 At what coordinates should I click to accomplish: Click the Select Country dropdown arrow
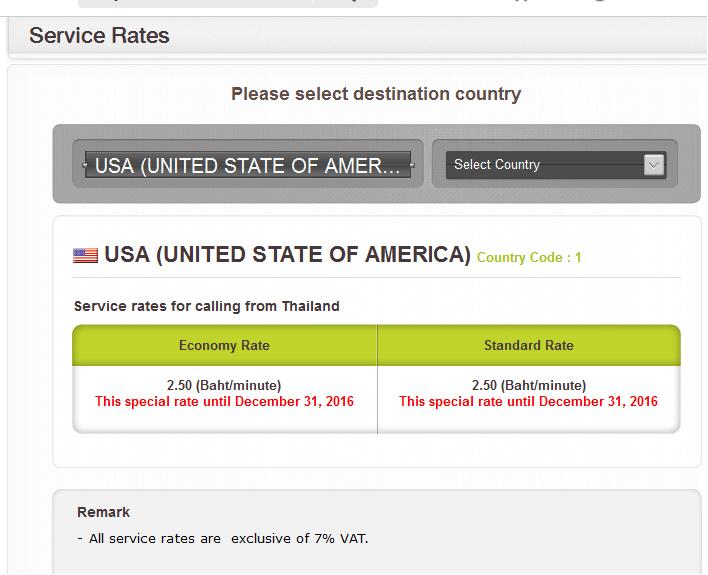click(654, 165)
